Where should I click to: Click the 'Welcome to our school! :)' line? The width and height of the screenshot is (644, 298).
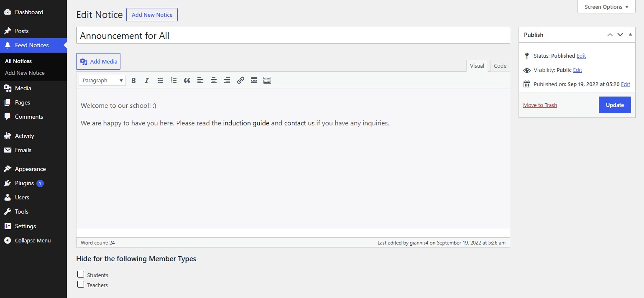coord(118,105)
